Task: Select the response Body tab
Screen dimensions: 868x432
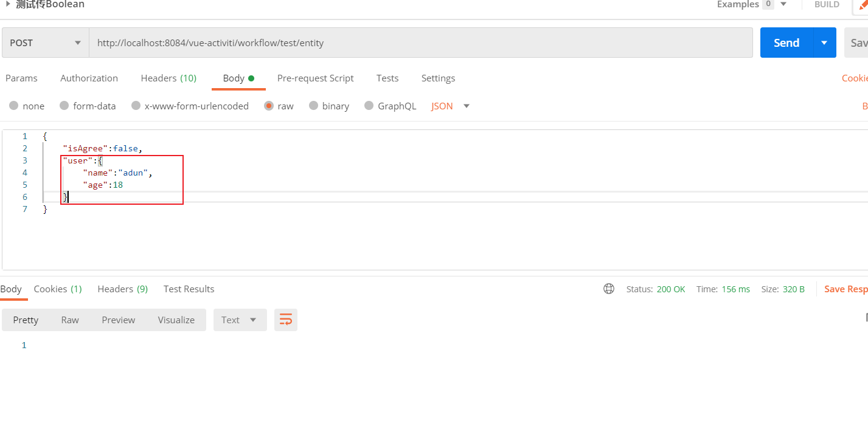Action: coord(11,289)
